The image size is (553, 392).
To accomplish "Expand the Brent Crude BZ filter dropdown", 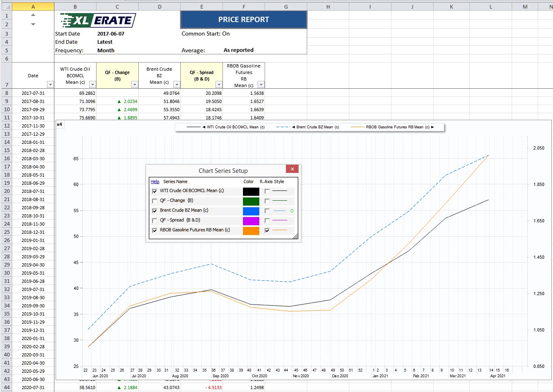I will (177, 85).
